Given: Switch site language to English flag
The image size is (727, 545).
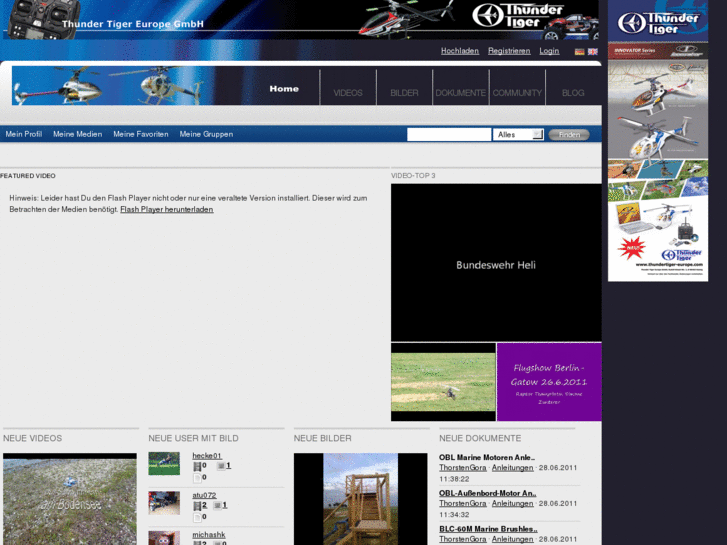Looking at the screenshot, I should coord(593,51).
